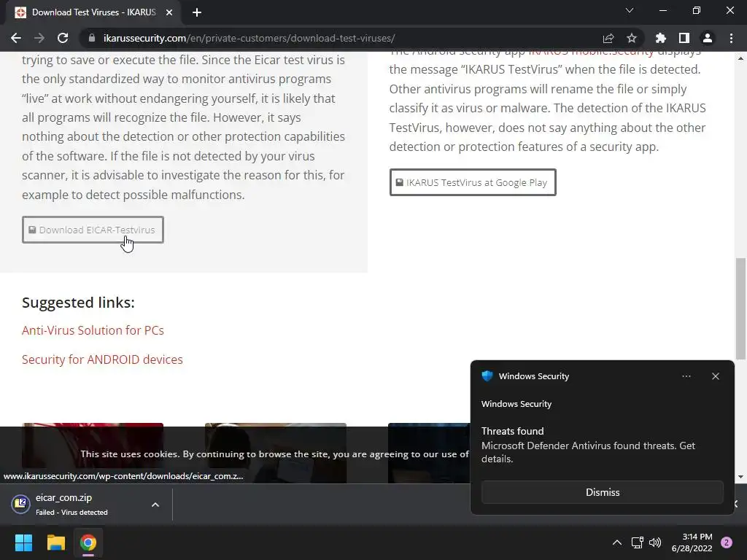Open the tab search chevron
This screenshot has width=747, height=560.
(x=630, y=10)
